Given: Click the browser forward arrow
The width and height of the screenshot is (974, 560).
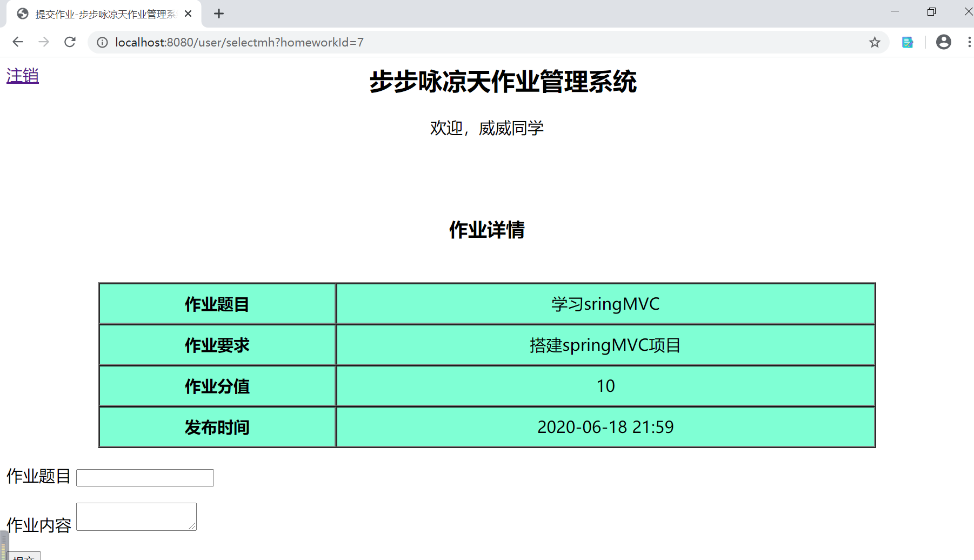Looking at the screenshot, I should (44, 42).
